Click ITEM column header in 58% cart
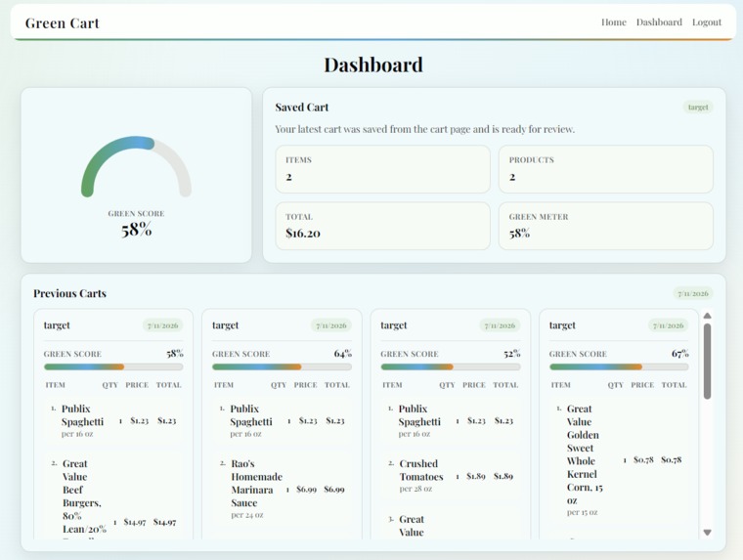The width and height of the screenshot is (743, 560). click(x=56, y=385)
